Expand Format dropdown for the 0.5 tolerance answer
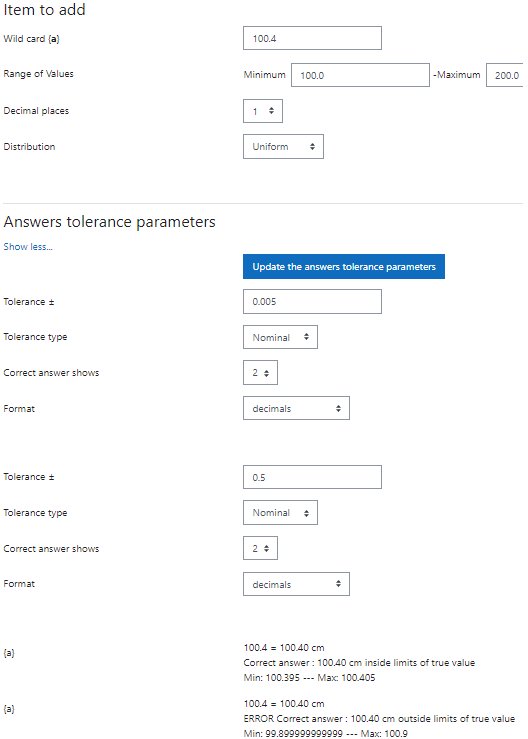 [x=296, y=584]
